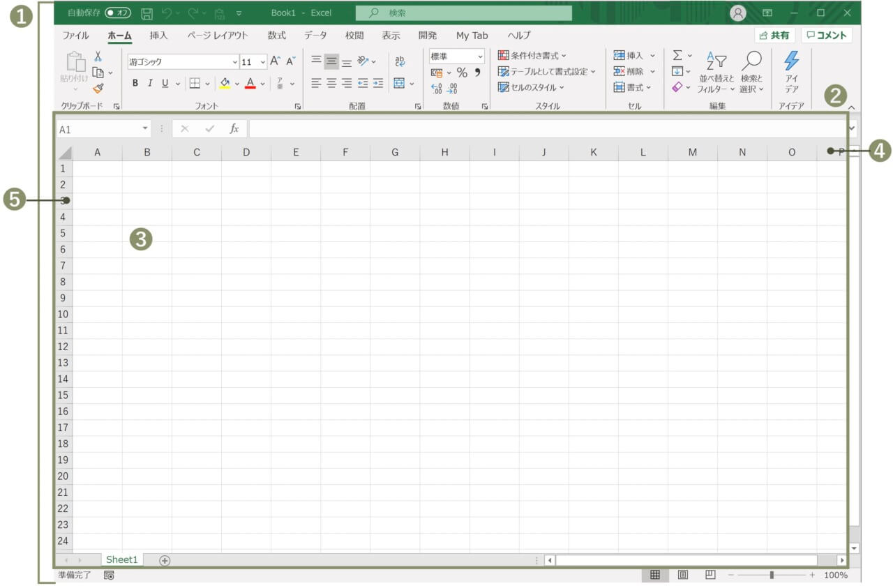Image resolution: width=893 pixels, height=588 pixels.
Task: Open the 数式 ribbon tab
Action: (x=276, y=36)
